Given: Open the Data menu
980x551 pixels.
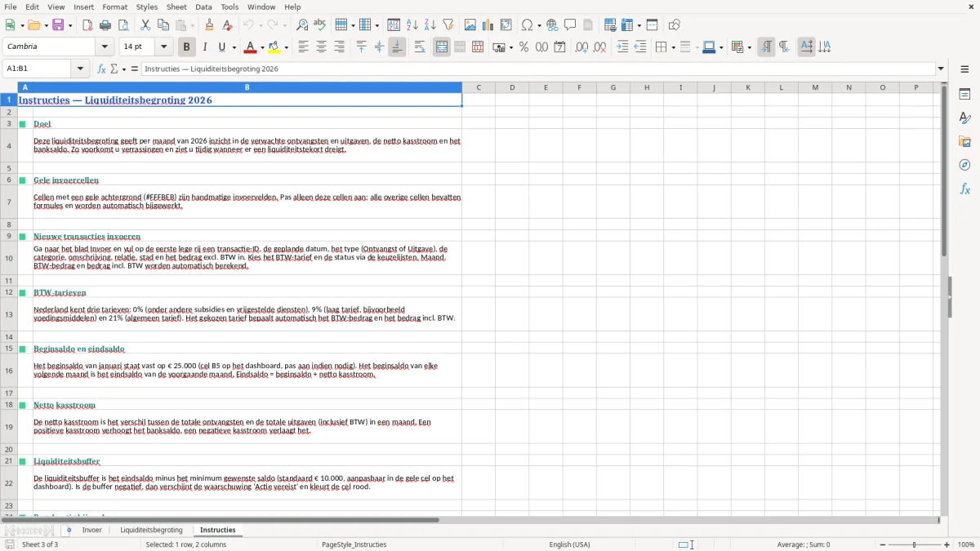Looking at the screenshot, I should click(x=203, y=7).
